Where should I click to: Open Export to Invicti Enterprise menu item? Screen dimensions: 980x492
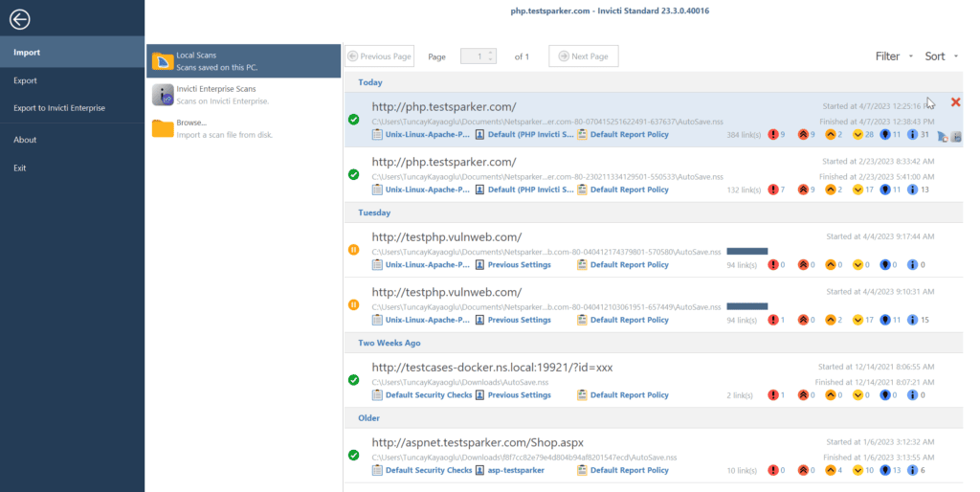[59, 108]
